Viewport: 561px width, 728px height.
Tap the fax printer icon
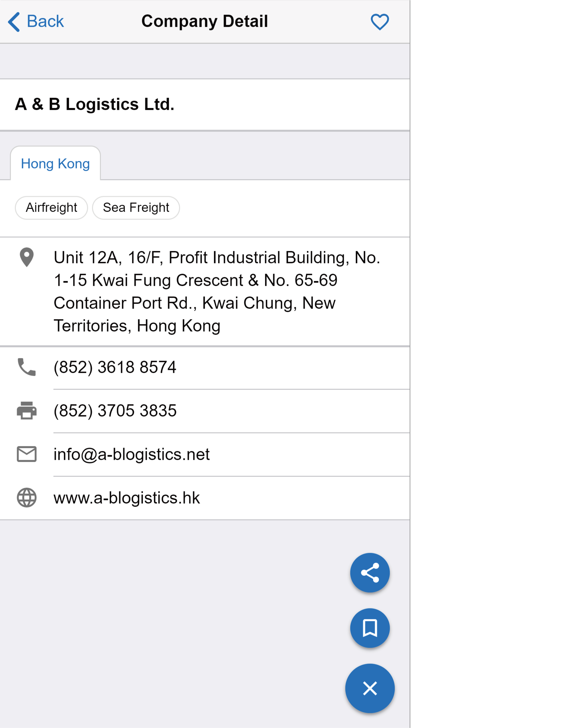[x=27, y=411]
